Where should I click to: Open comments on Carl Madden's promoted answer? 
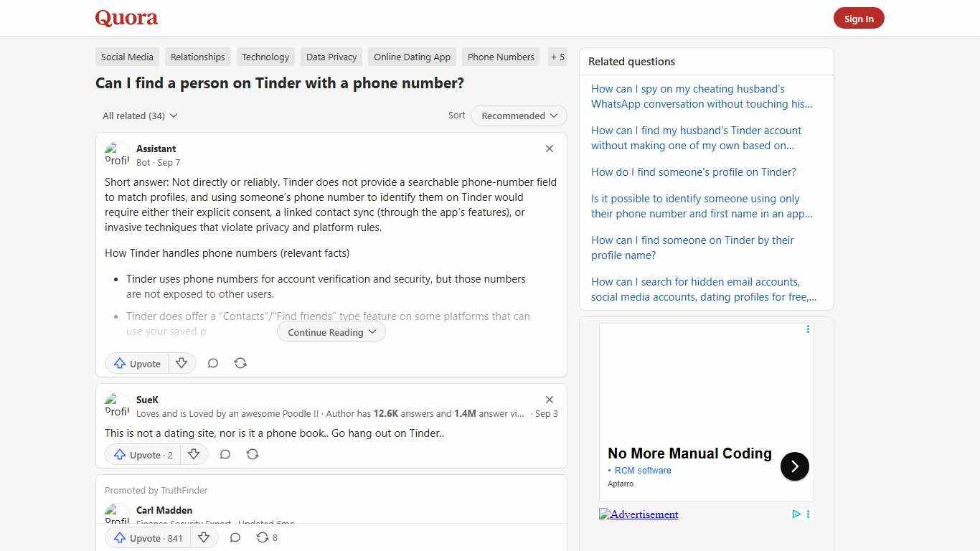(x=235, y=537)
